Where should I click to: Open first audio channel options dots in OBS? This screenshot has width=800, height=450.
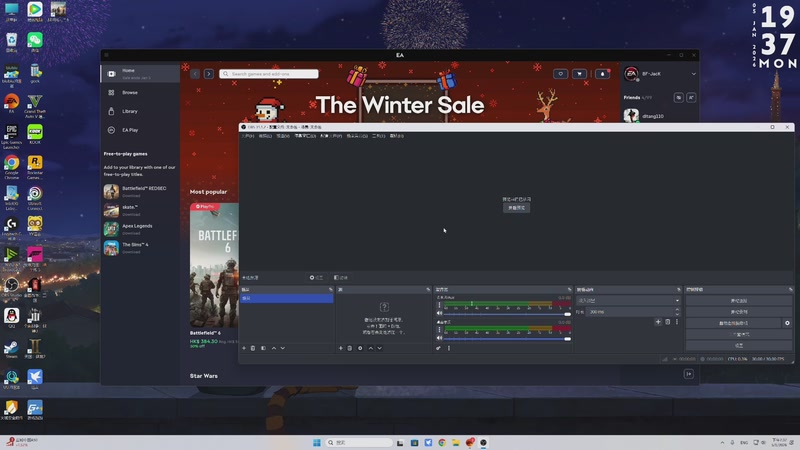tap(439, 305)
